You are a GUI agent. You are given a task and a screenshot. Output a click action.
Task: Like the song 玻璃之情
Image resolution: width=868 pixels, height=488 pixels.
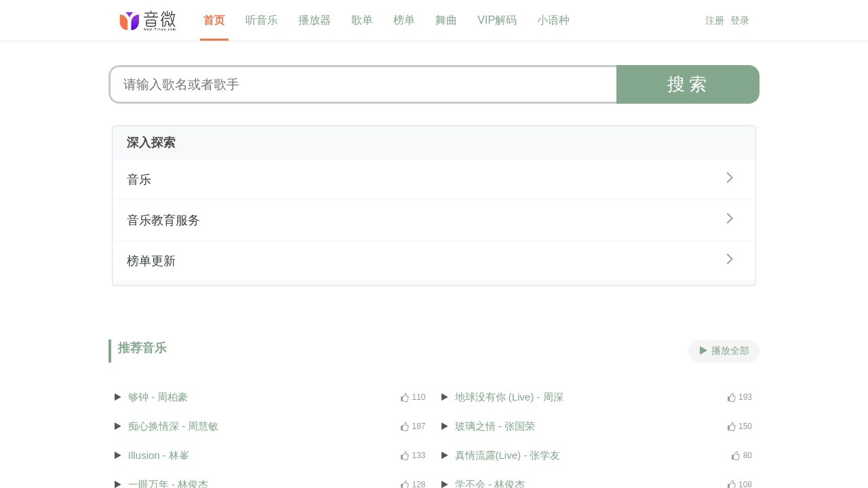(x=731, y=426)
